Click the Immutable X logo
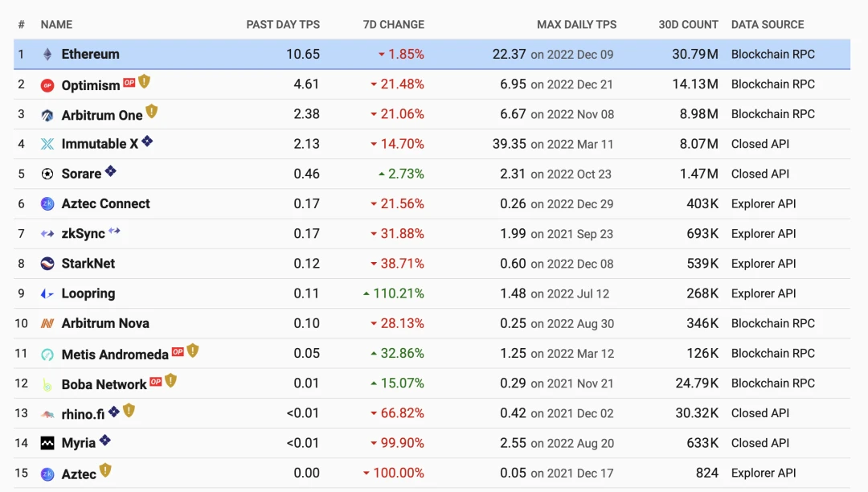868x492 pixels. pyautogui.click(x=47, y=144)
